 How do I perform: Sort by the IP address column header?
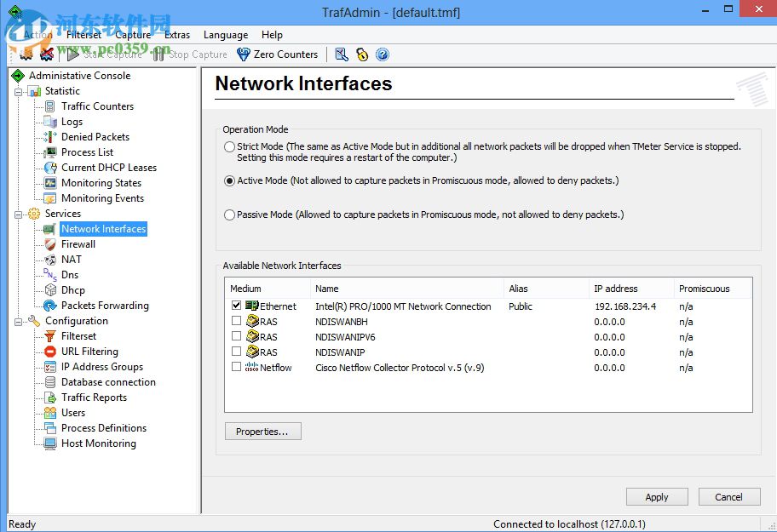(630, 289)
